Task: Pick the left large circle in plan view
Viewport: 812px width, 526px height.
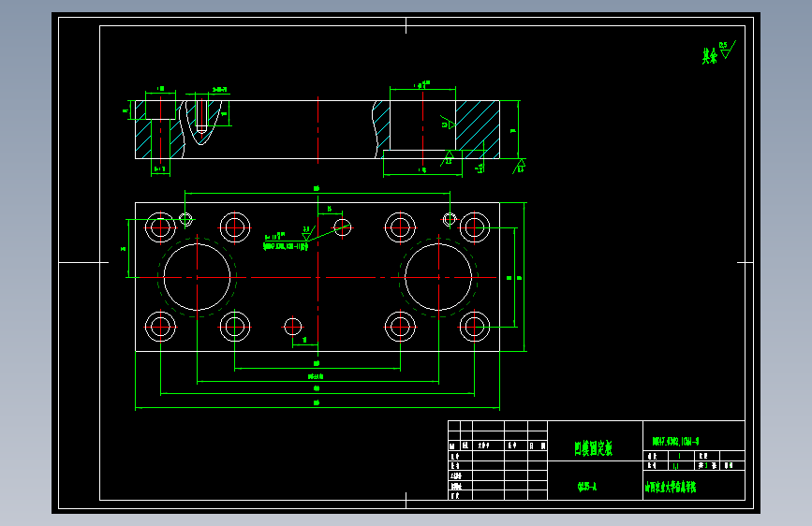Action: (x=197, y=277)
